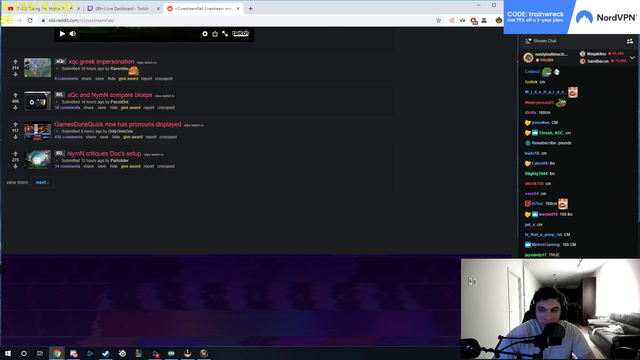Click 'share' on 'compare biceps' post

(x=89, y=108)
